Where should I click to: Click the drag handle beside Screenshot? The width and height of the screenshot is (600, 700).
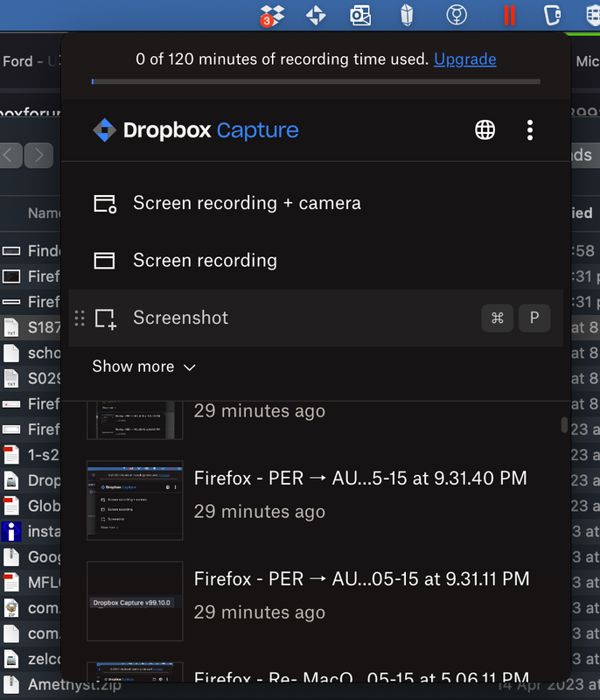tap(80, 318)
